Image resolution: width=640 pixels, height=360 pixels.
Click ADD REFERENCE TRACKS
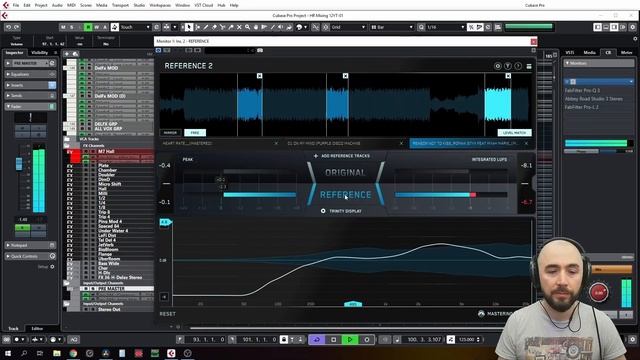click(342, 156)
